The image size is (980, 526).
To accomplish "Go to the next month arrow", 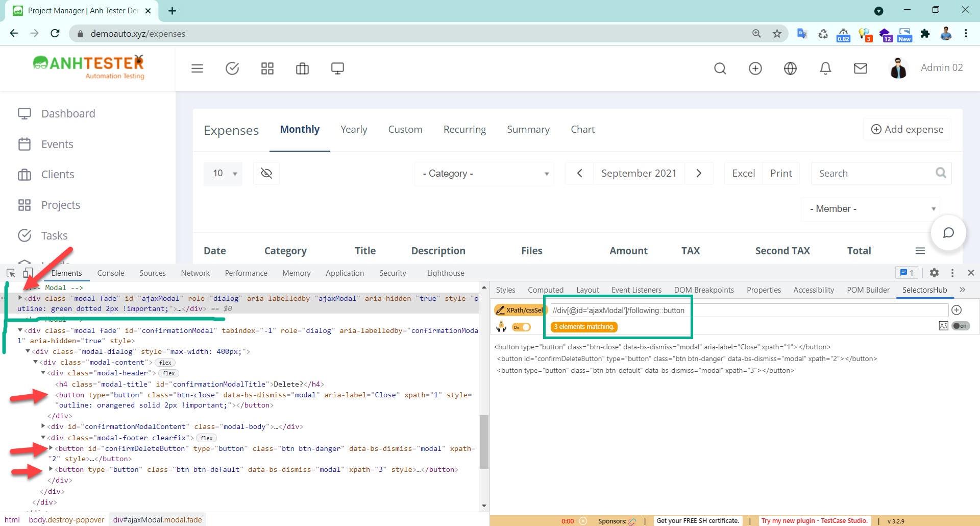I will [x=699, y=173].
